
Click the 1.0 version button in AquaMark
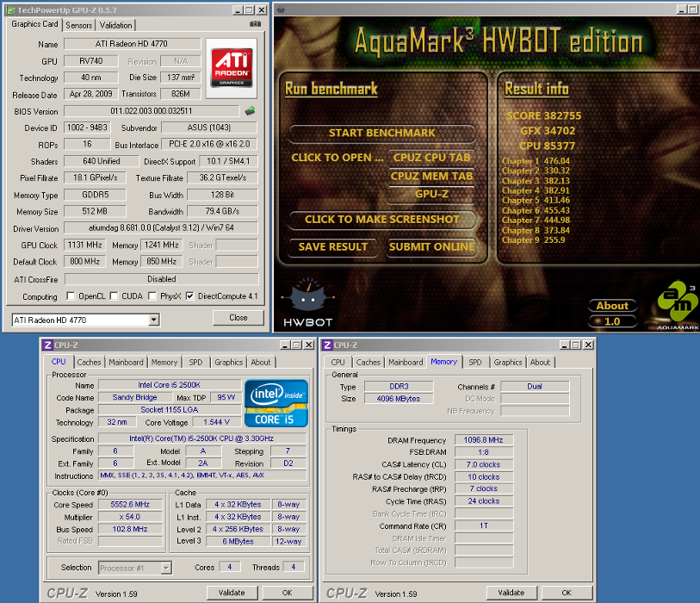(612, 321)
